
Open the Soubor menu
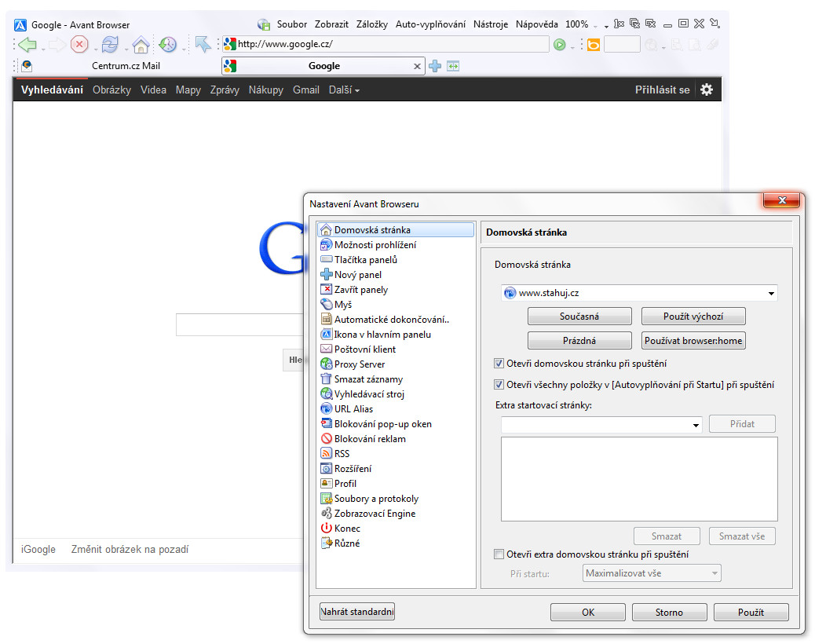click(291, 24)
